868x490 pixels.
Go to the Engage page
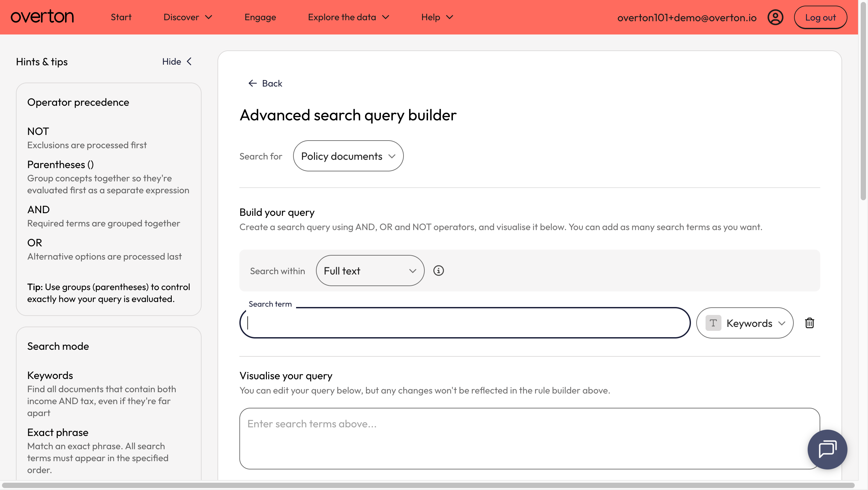pyautogui.click(x=260, y=17)
